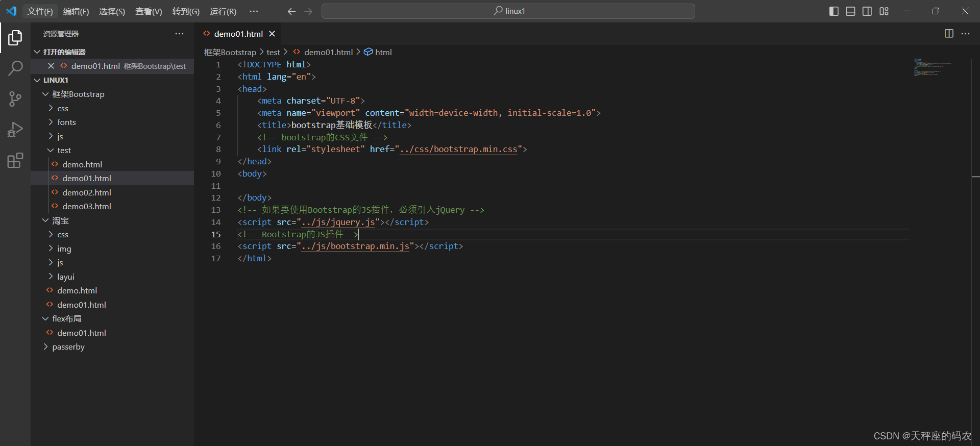
Task: Open demo03.html file
Action: (112, 207)
